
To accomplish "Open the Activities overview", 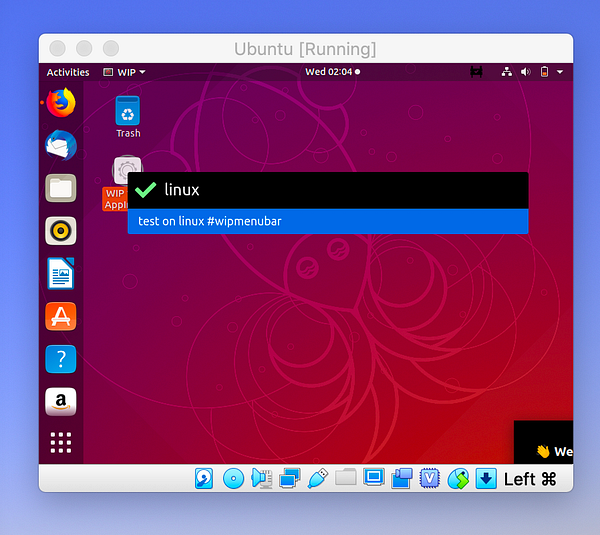I will tap(68, 72).
